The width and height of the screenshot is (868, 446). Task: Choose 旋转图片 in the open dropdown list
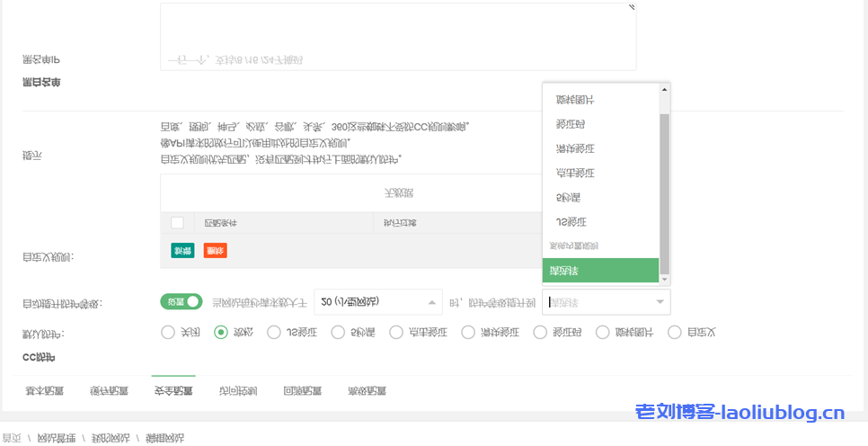coord(575,99)
